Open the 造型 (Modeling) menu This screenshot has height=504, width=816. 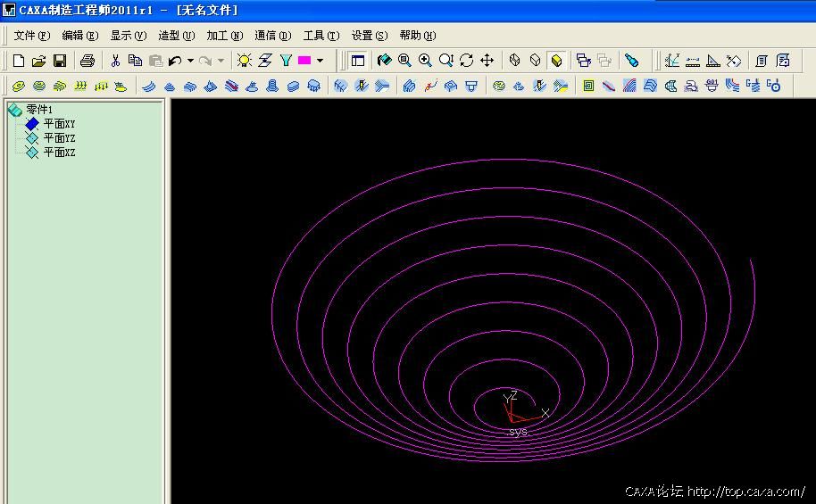pos(176,36)
